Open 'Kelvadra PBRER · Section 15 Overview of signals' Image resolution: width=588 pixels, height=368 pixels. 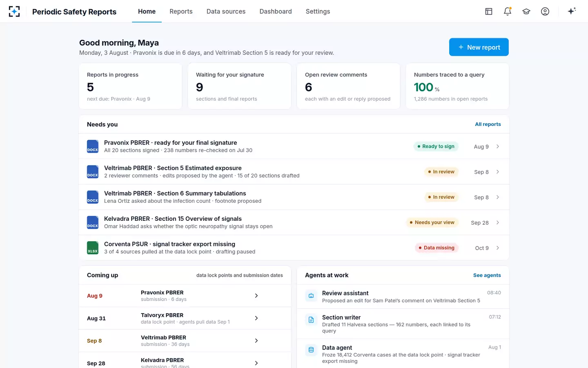click(x=173, y=219)
